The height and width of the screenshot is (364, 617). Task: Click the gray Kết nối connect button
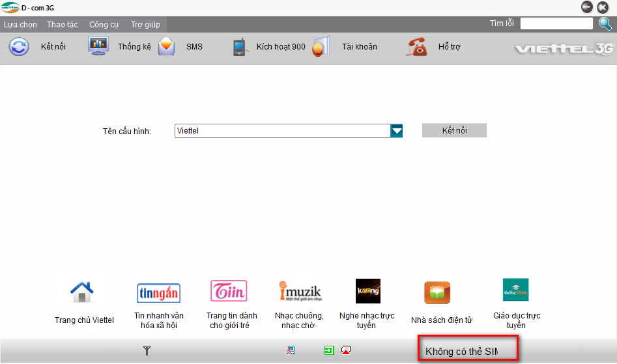click(x=455, y=130)
